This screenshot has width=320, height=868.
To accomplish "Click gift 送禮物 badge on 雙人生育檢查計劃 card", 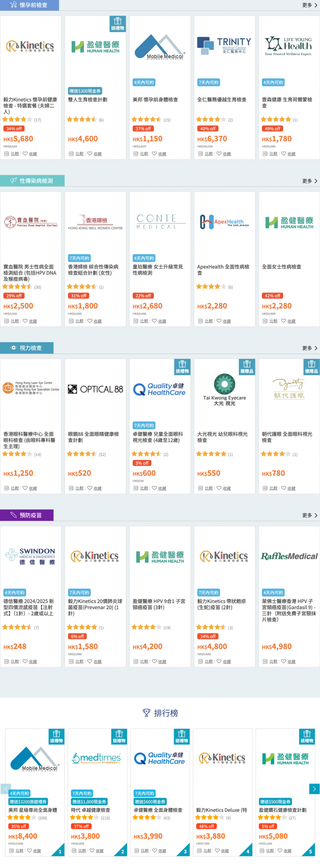I will [x=118, y=24].
